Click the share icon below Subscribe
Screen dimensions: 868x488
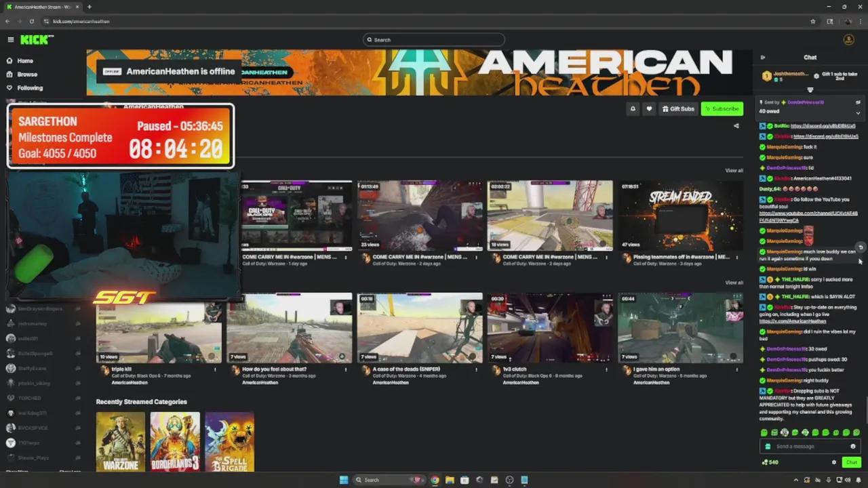[x=736, y=125]
